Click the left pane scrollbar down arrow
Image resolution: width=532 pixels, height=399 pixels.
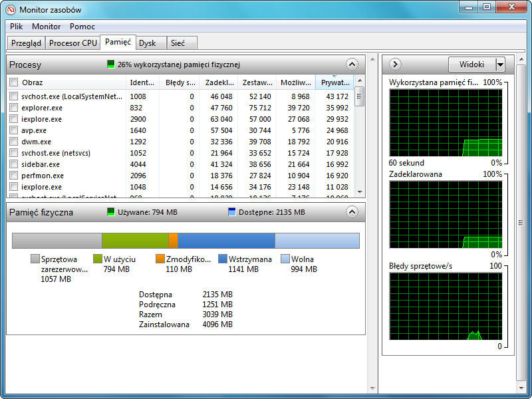(x=372, y=388)
